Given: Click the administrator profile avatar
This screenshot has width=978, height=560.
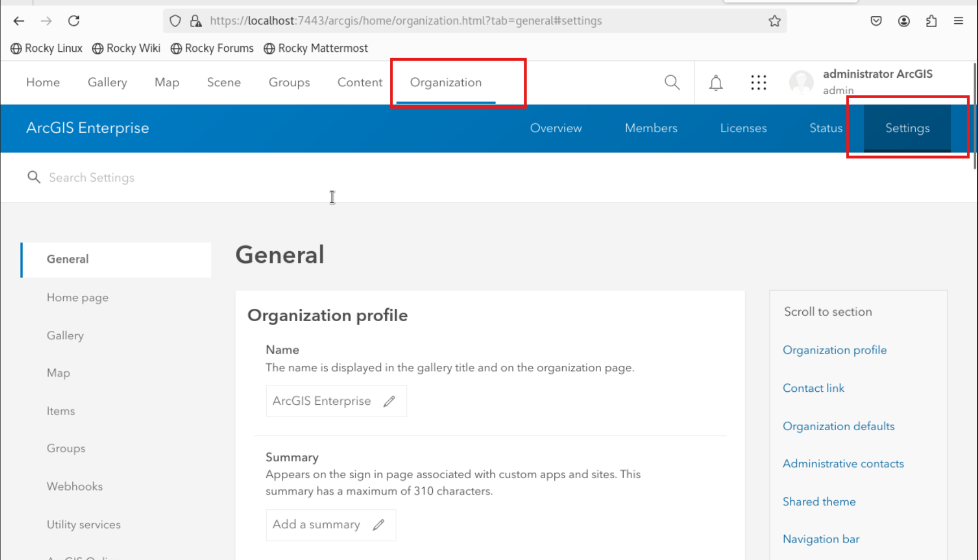Looking at the screenshot, I should 801,82.
